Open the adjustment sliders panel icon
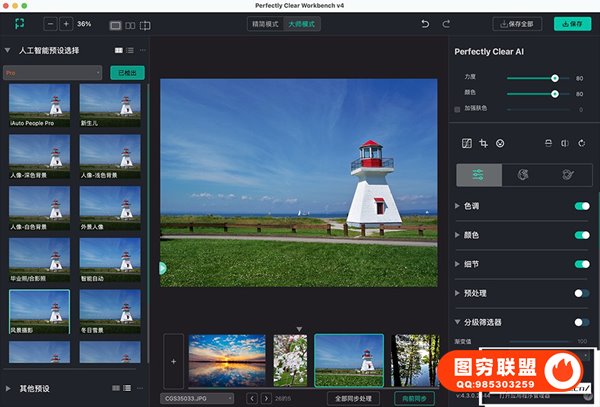 479,175
